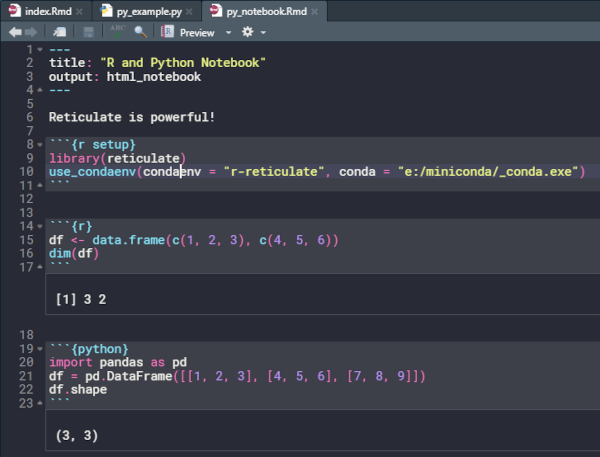The image size is (600, 457).
Task: Collapse the r setup chunk at line 8
Action: (x=40, y=145)
